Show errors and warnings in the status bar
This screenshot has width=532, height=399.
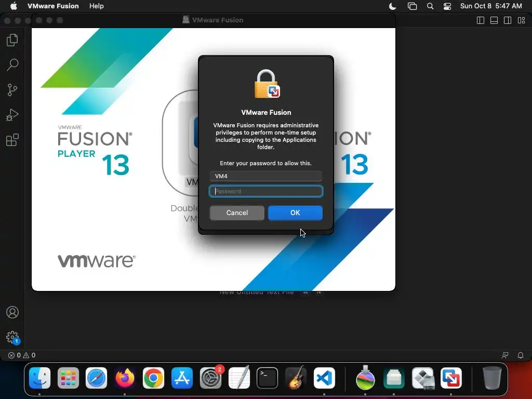tap(22, 355)
